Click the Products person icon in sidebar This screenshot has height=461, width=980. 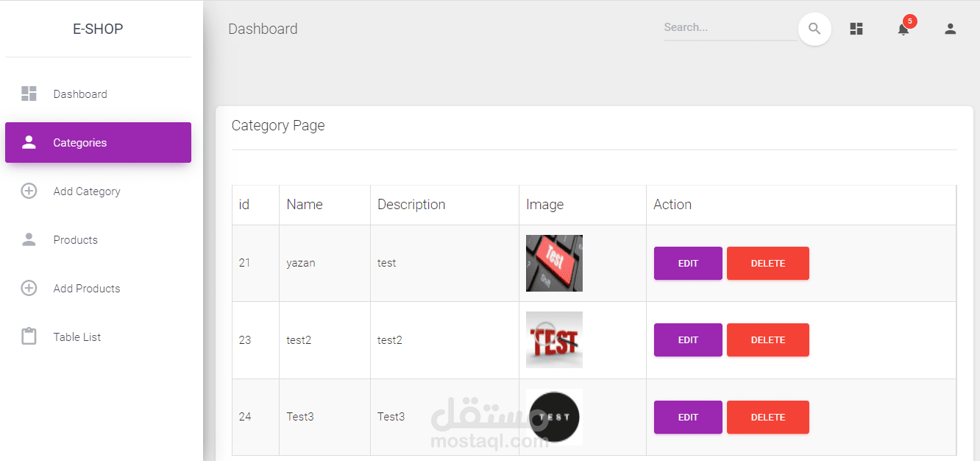tap(29, 240)
